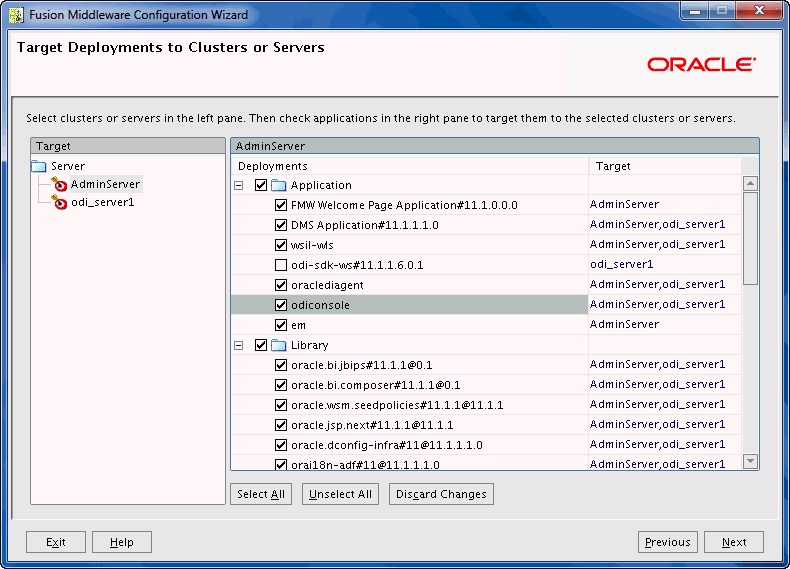The height and width of the screenshot is (569, 790).
Task: Uncheck oracle.jsp.next#11.1.1@11.1.1 checkbox
Action: [281, 425]
